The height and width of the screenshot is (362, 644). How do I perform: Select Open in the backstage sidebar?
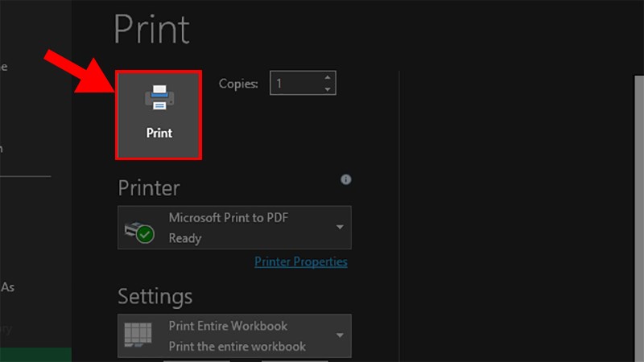[x=2, y=148]
